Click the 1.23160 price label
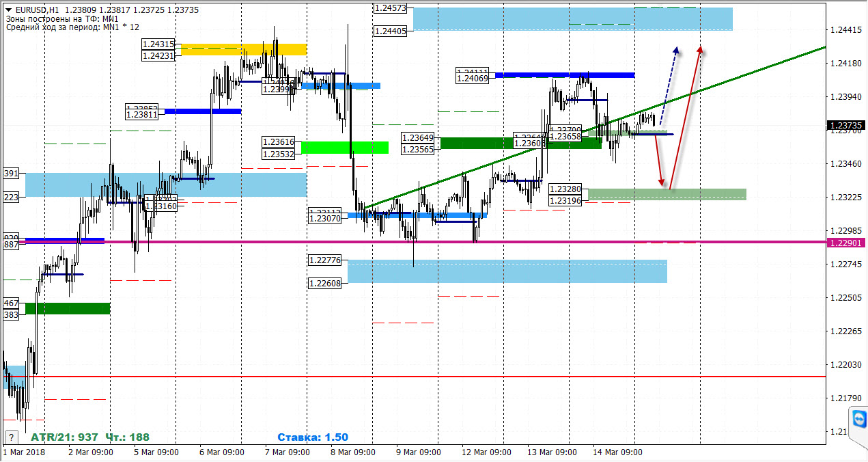Screen dimensions: 868x462 point(160,205)
